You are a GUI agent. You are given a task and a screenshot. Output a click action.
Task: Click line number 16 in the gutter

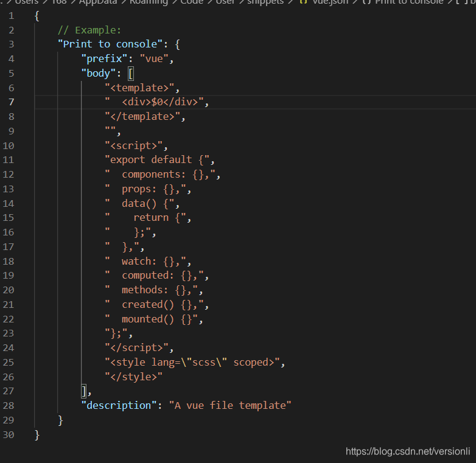9,232
